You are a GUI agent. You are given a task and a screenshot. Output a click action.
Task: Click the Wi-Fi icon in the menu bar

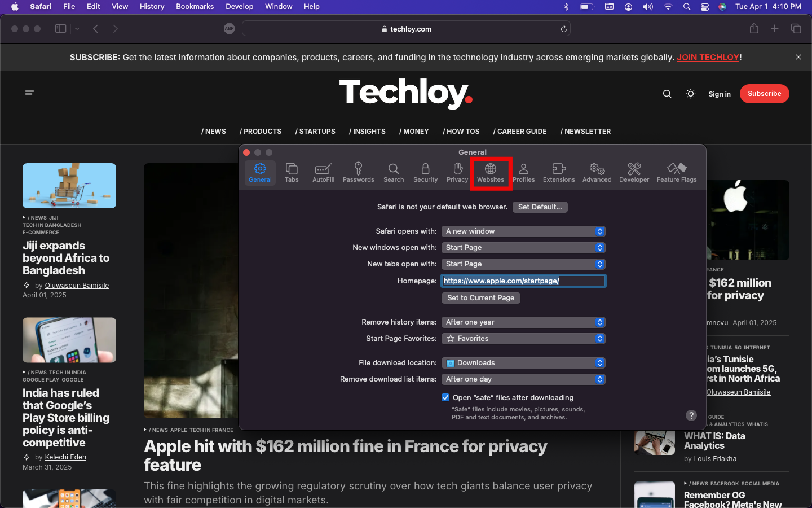click(668, 7)
